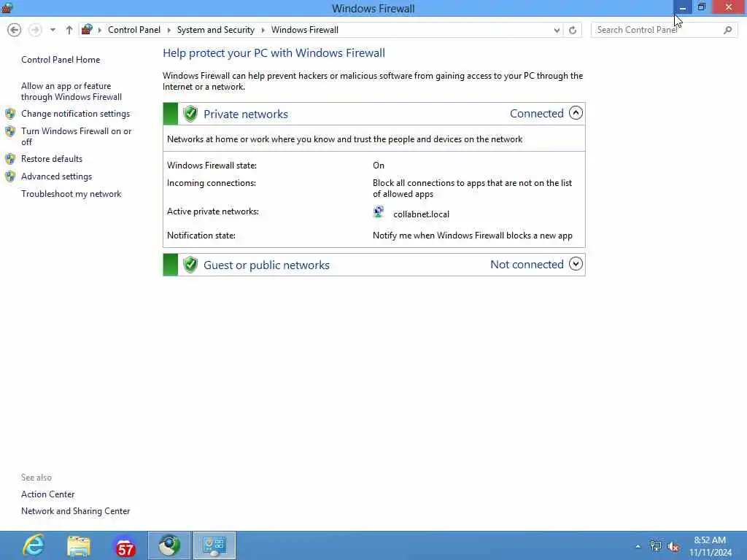Restore down the Windows Firewall window
Image resolution: width=747 pixels, height=560 pixels.
tap(701, 7)
